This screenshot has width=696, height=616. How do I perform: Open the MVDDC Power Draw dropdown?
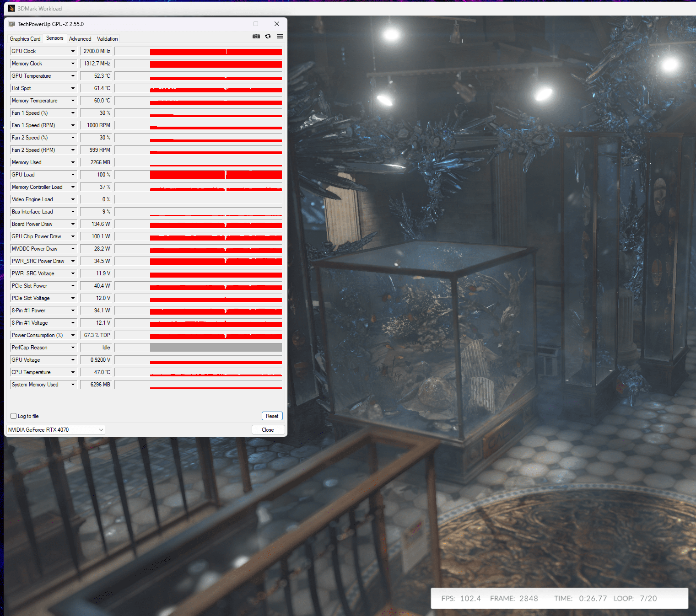point(73,249)
